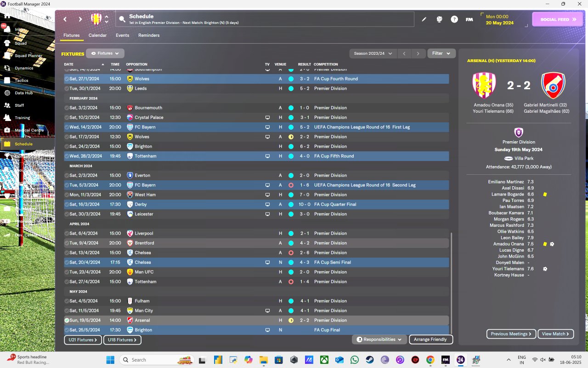Click the Windows taskbar Search box
Viewport: 588px width, 368px height.
pyautogui.click(x=156, y=360)
